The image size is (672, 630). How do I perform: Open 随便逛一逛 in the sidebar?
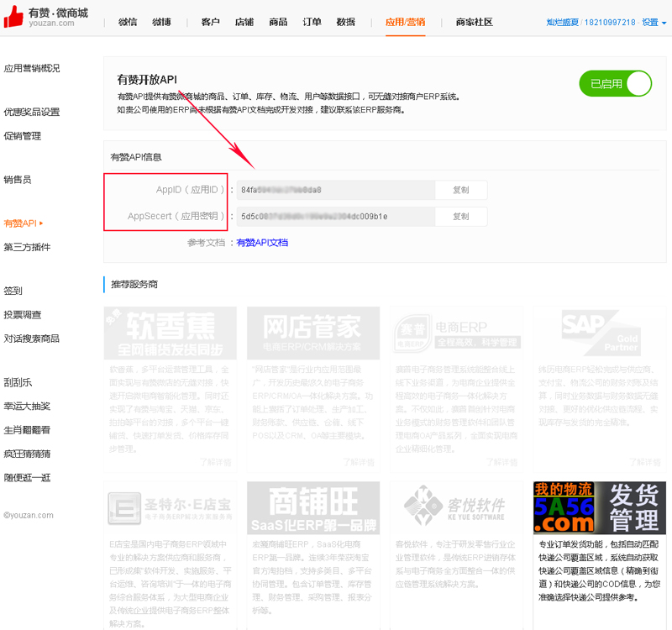27,477
